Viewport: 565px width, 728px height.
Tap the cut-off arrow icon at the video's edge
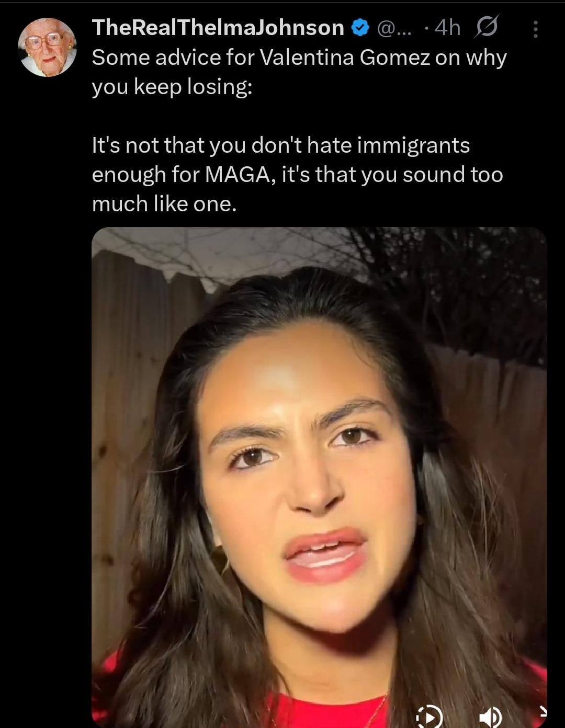click(x=543, y=711)
